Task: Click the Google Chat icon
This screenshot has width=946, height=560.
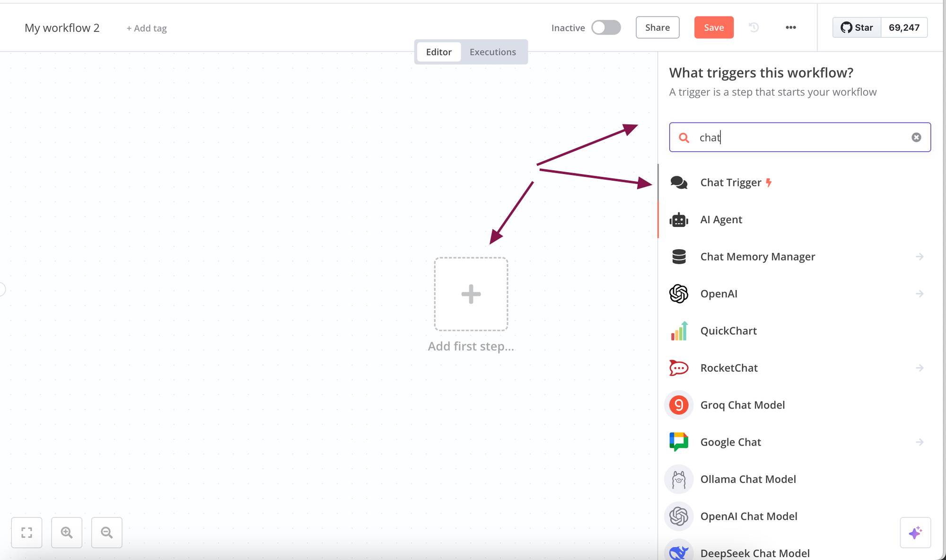Action: point(679,442)
